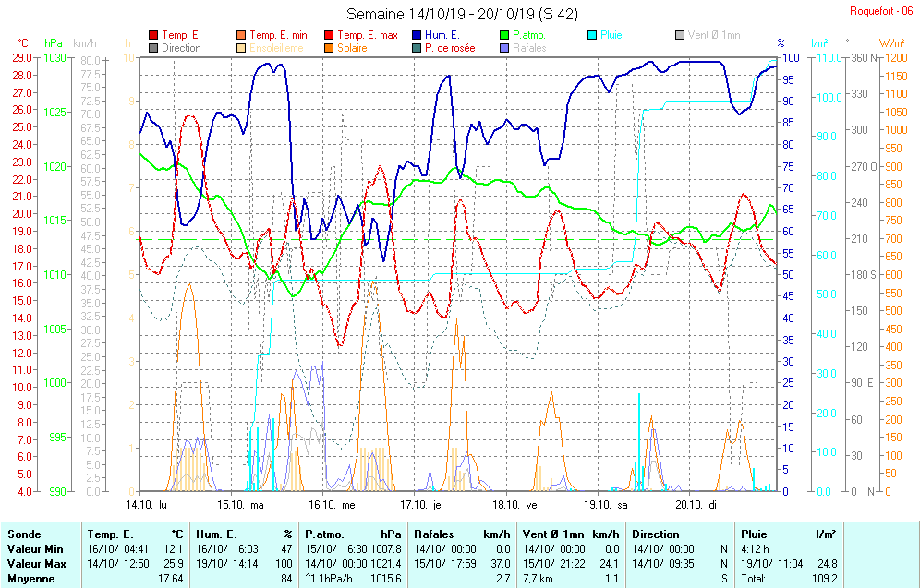Click the '18.10. ve' date label
The height and width of the screenshot is (588, 920).
(514, 505)
